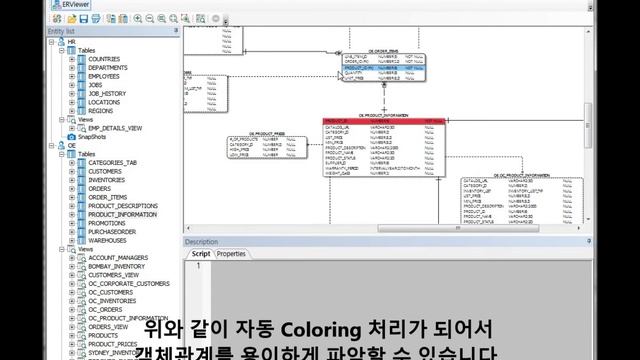Click the find entity grid-magnifier icon
Viewport: 640px width, 360px height.
(x=200, y=18)
